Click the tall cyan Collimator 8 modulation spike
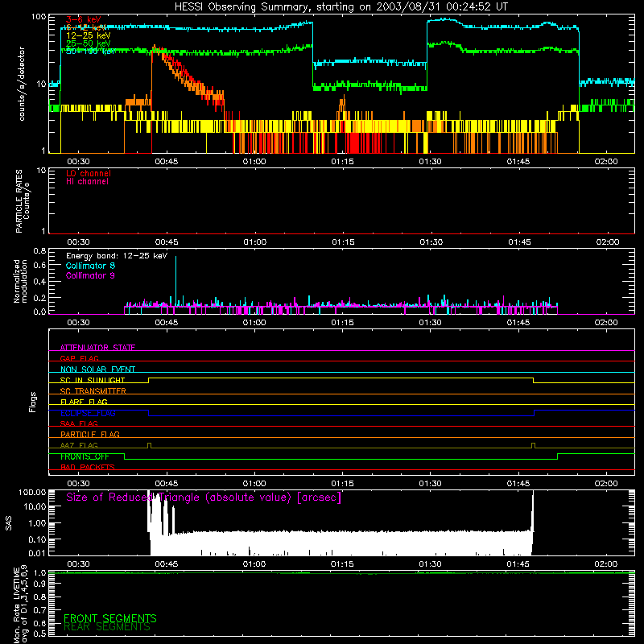The width and height of the screenshot is (644, 644). click(x=175, y=279)
